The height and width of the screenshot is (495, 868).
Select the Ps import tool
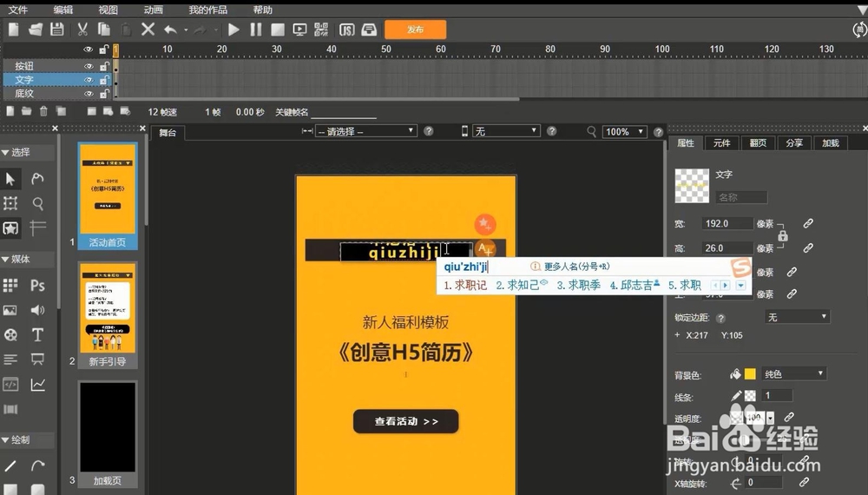(37, 285)
